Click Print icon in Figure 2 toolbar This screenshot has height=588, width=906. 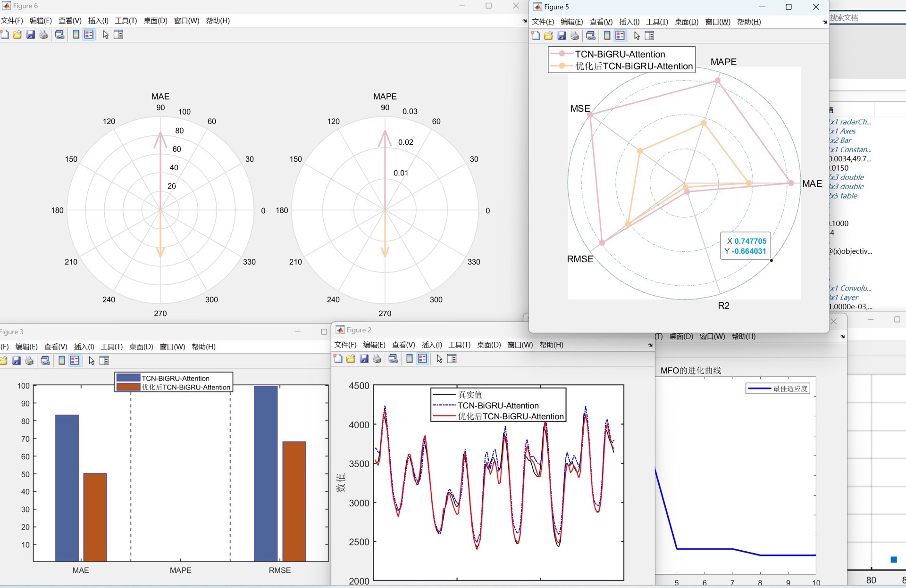pyautogui.click(x=377, y=359)
